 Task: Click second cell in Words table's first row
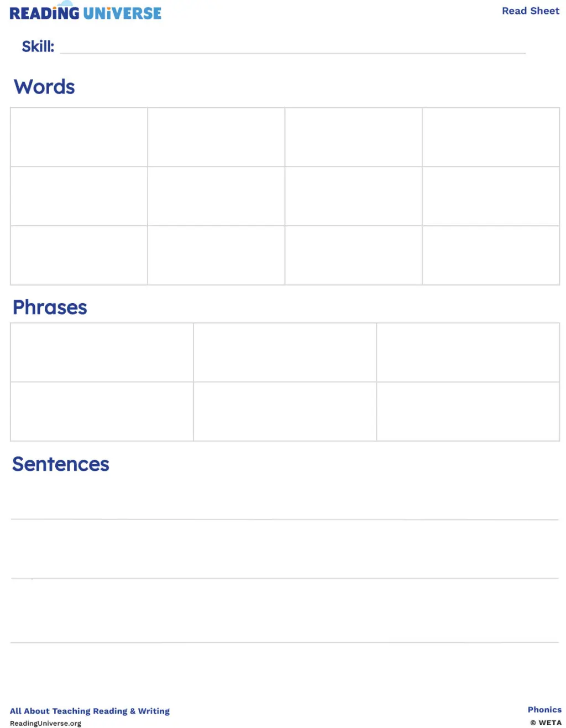[216, 137]
